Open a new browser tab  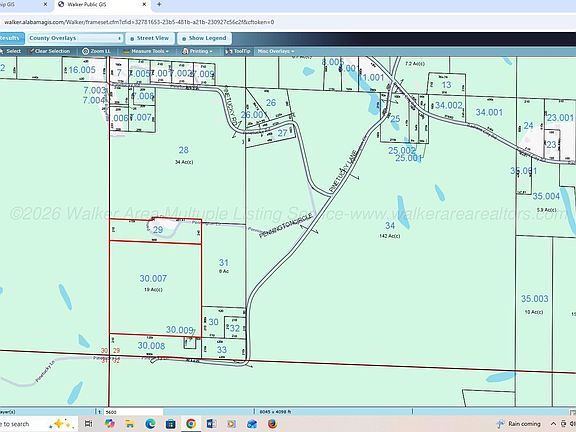[x=159, y=4]
